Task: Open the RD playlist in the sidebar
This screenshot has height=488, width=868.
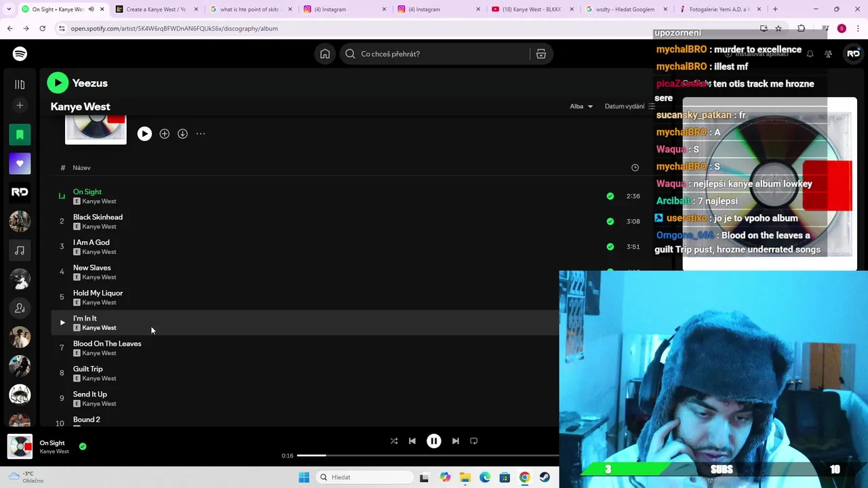Action: pyautogui.click(x=20, y=192)
